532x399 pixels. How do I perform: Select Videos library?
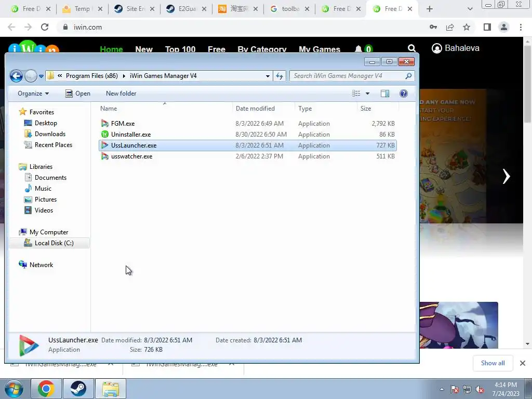click(x=44, y=210)
